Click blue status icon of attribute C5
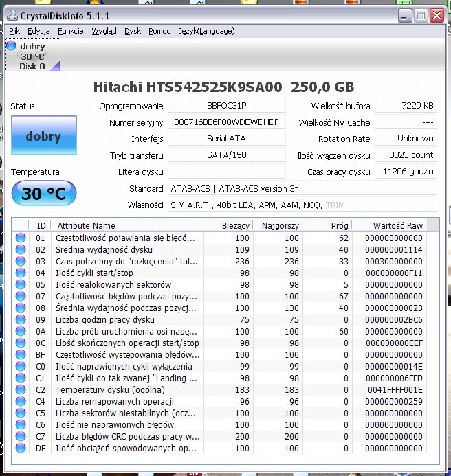The image size is (451, 476). click(x=21, y=413)
